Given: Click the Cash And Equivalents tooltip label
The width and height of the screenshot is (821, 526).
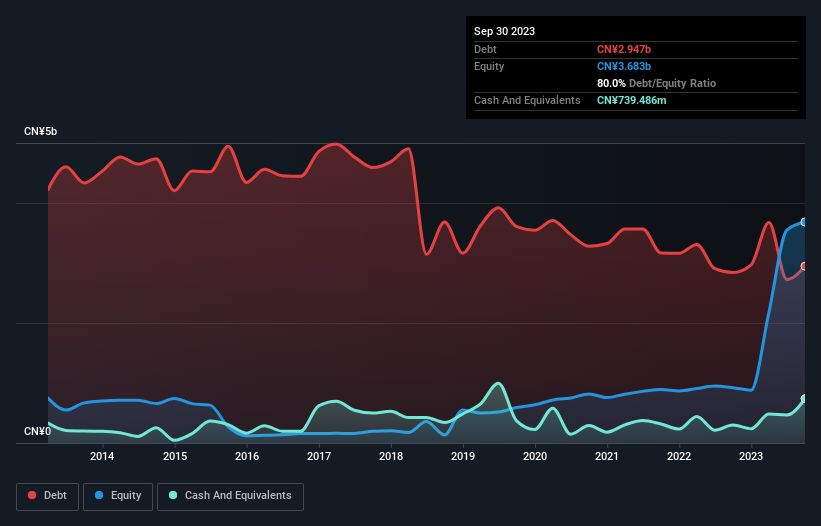Looking at the screenshot, I should (x=527, y=100).
